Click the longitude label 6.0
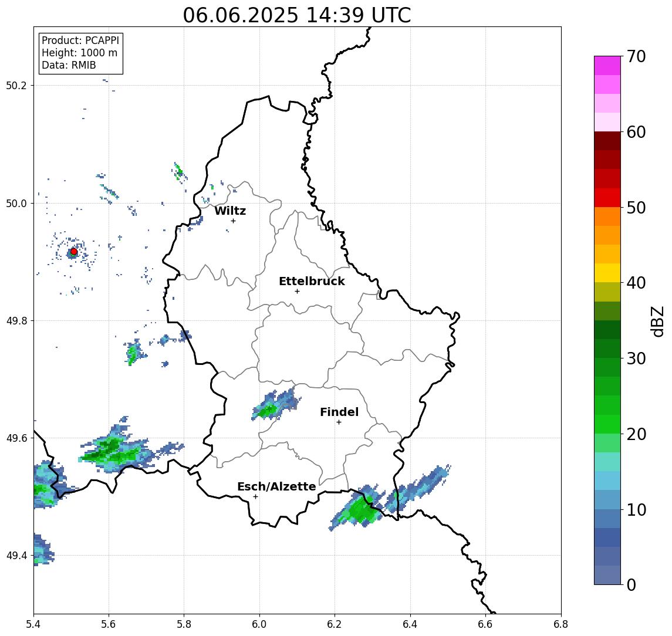The image size is (672, 636). click(x=259, y=624)
